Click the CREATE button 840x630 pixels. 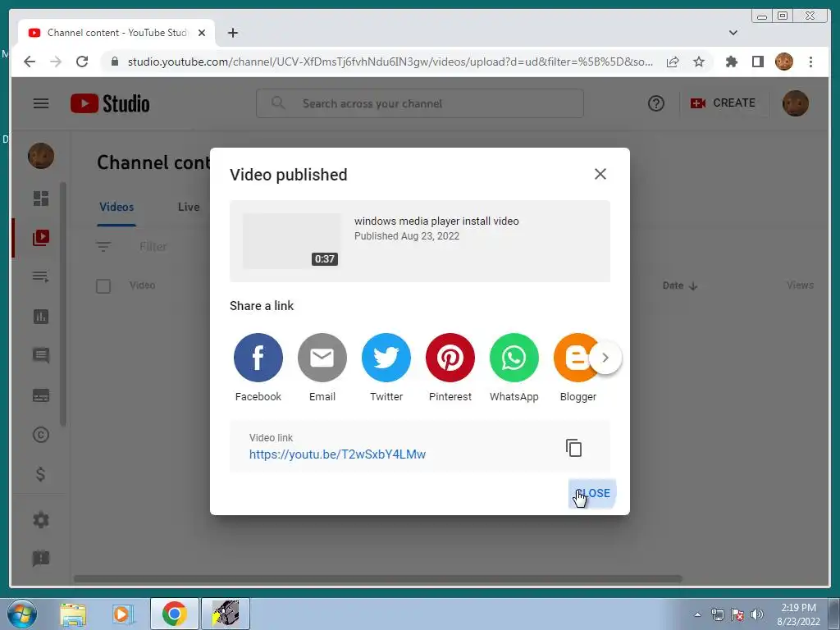[723, 103]
